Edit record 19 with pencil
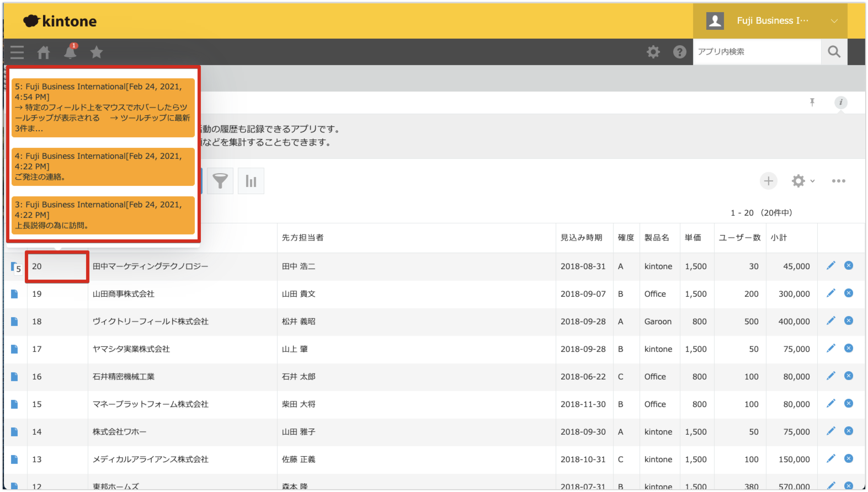This screenshot has width=868, height=492. (x=831, y=293)
